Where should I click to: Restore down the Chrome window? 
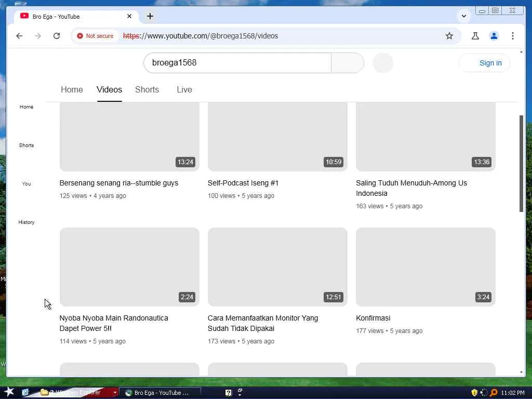click(x=495, y=11)
